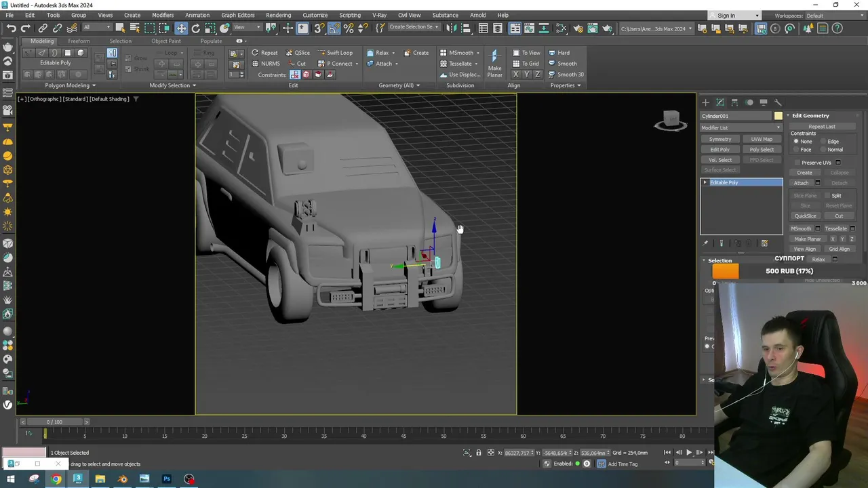Viewport: 868px width, 488px height.
Task: Click the Cylinder001 object color swatch
Action: click(x=778, y=116)
